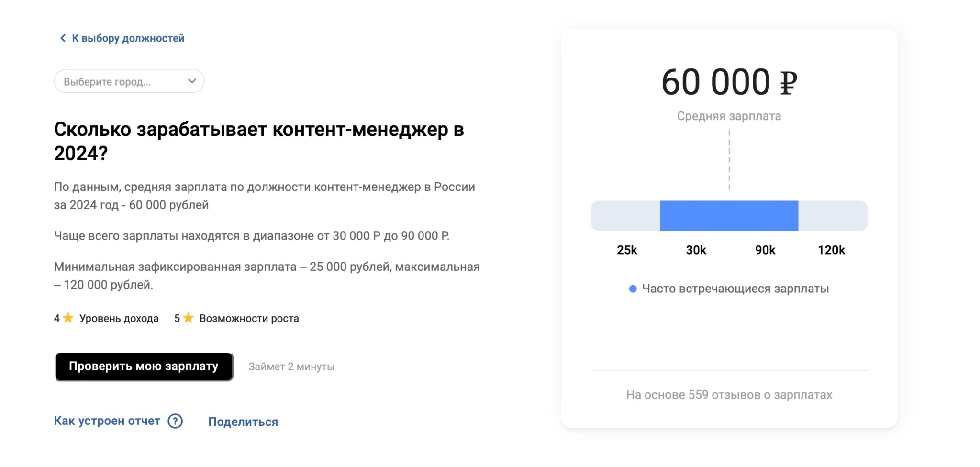Viewport: 980px width, 467px height.
Task: Click 'На основе 559 отзывов' text
Action: tap(729, 395)
